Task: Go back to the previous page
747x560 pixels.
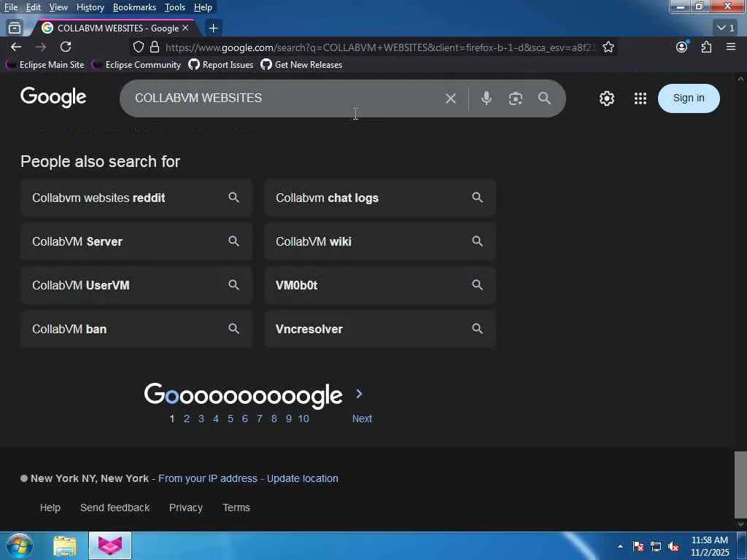Action: coord(16,47)
